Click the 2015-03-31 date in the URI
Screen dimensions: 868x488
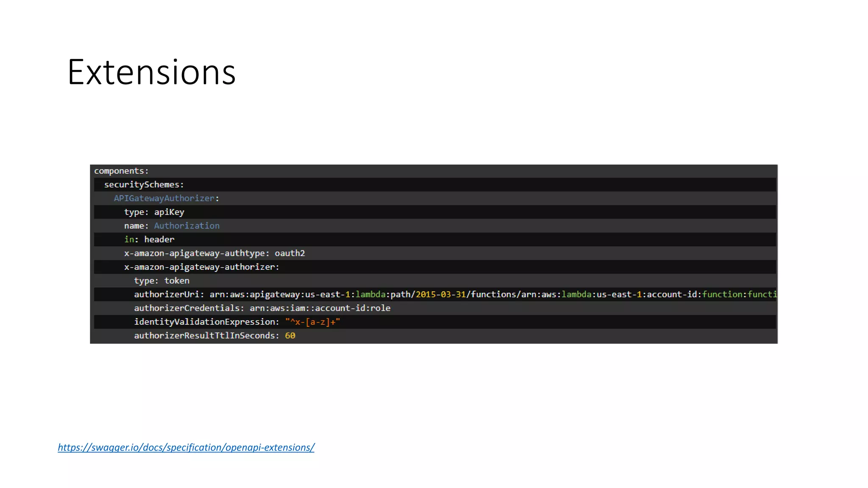tap(440, 294)
